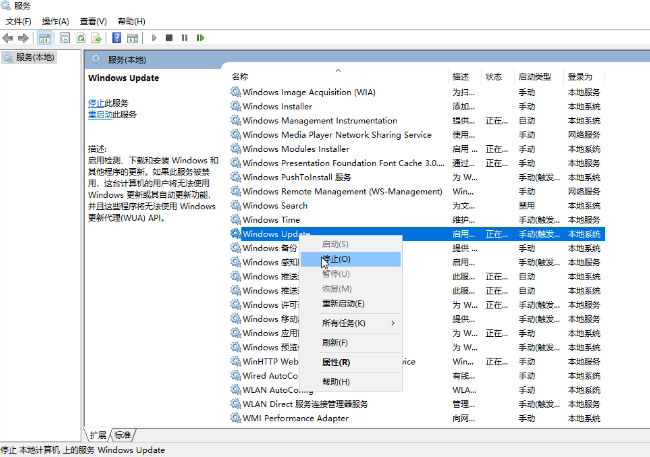Image resolution: width=650 pixels, height=457 pixels.
Task: Select Windows Presentation Foundation Font Cache service
Action: click(417, 163)
